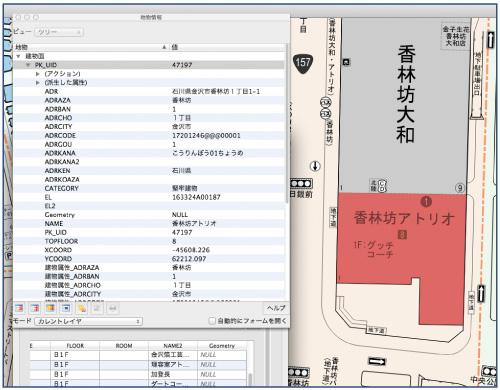Screen dimensions: 500x390
Task: Click the circled 1 marker on red building
Action: [x=426, y=201]
